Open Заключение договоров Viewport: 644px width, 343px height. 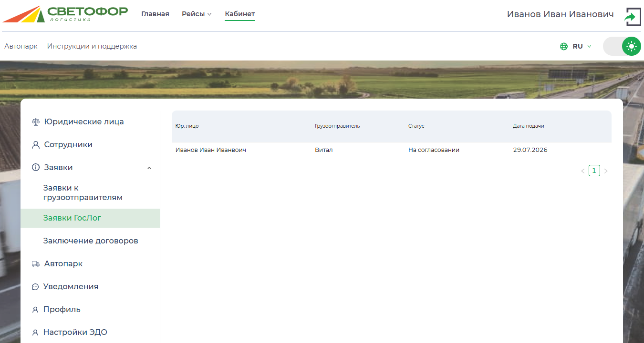tap(91, 241)
